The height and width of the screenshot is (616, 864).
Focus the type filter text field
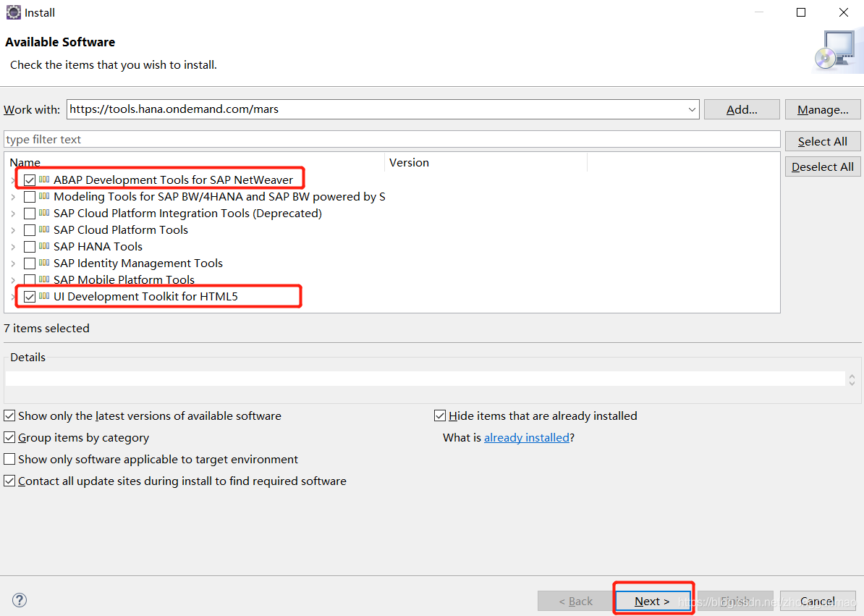[391, 139]
